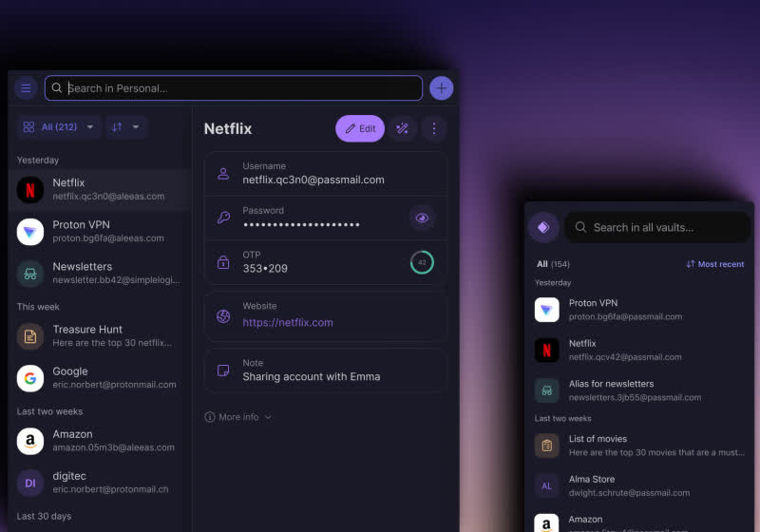
Task: Click the alias icon for newsletters in popup
Action: click(x=547, y=390)
